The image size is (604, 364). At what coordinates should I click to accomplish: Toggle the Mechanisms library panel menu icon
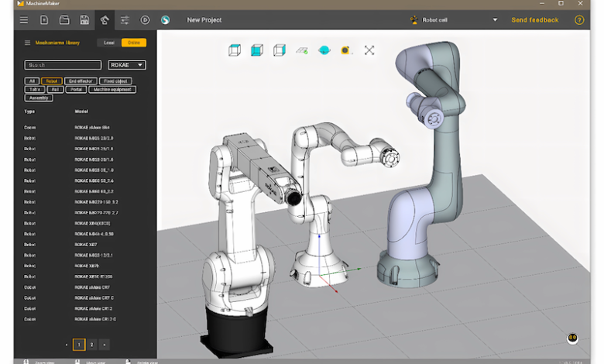click(27, 43)
